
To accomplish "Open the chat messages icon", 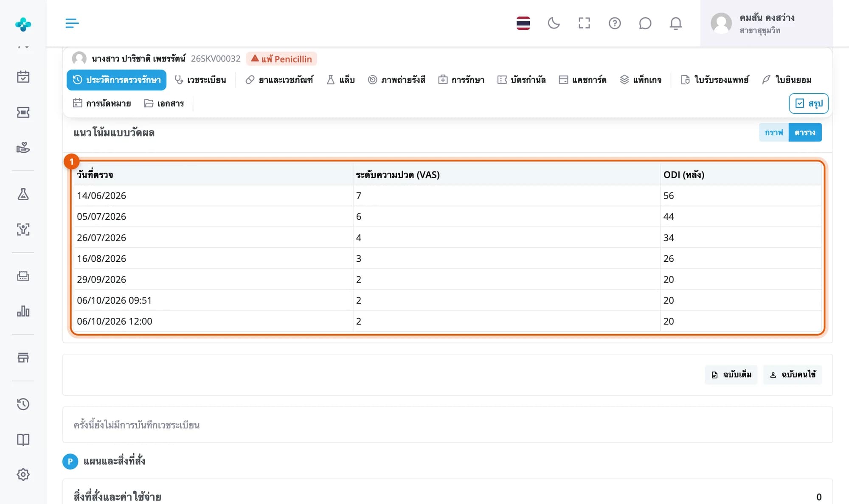I will pos(645,23).
